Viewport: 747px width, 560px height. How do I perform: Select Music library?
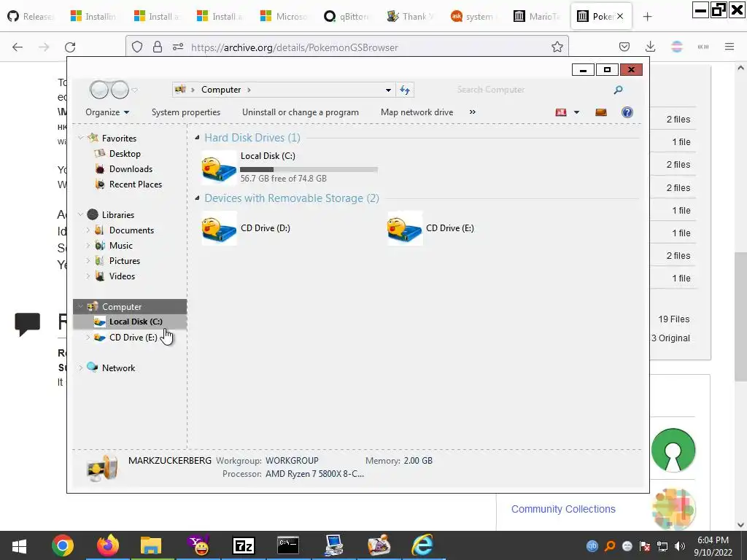[120, 246]
